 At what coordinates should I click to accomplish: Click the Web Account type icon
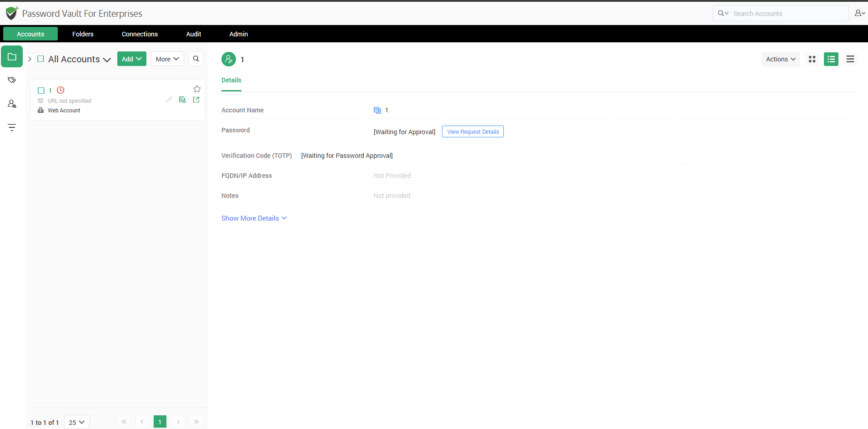click(40, 110)
